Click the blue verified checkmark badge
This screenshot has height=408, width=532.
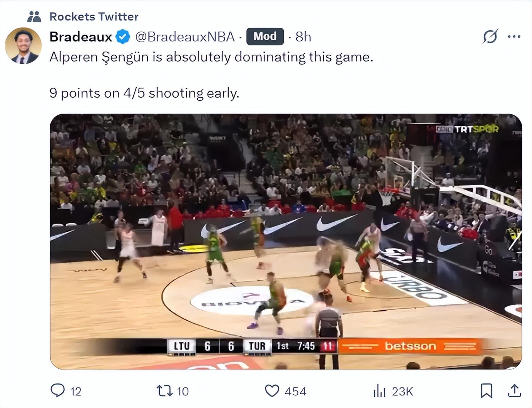coord(123,37)
